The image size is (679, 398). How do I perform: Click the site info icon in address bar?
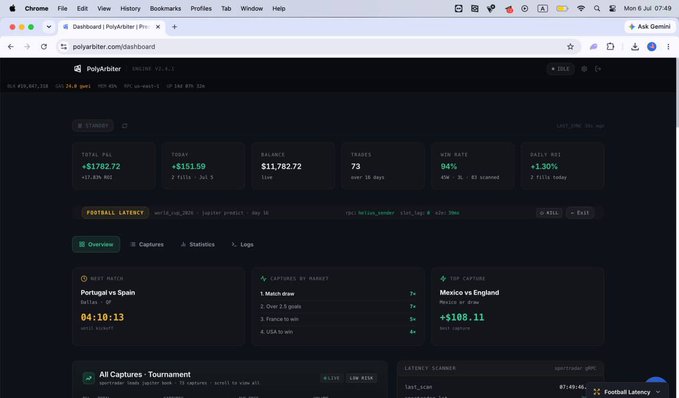point(64,46)
